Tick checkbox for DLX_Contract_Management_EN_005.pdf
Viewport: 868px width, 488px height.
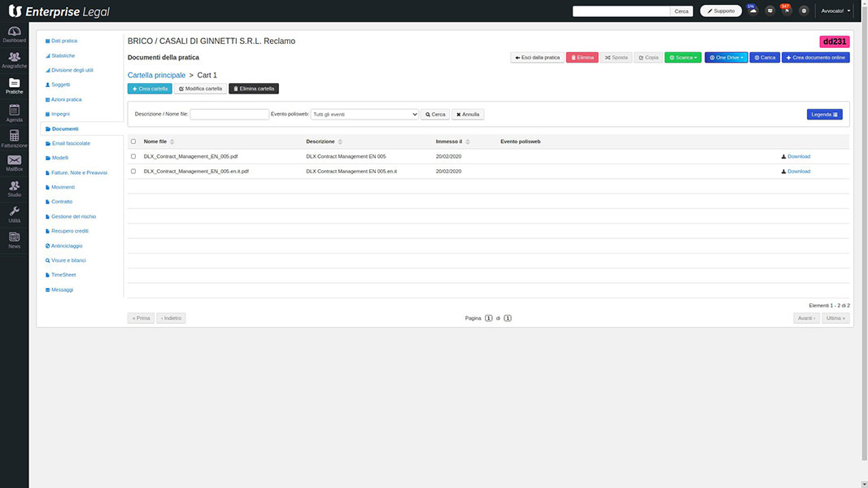(133, 157)
